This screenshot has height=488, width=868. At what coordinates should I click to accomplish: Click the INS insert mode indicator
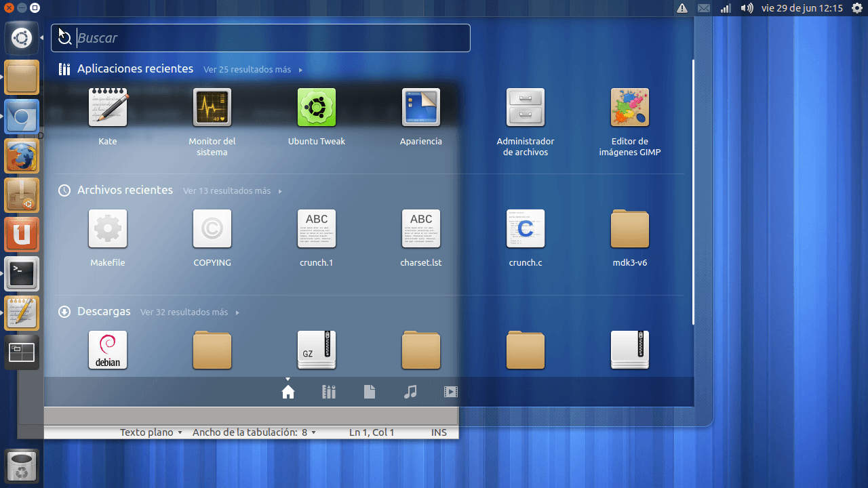tap(439, 432)
